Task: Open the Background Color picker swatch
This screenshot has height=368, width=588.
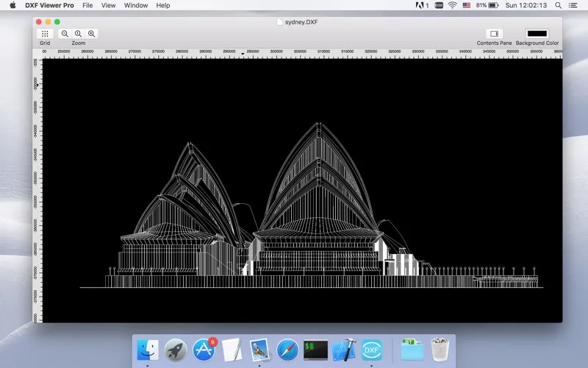Action: click(537, 34)
